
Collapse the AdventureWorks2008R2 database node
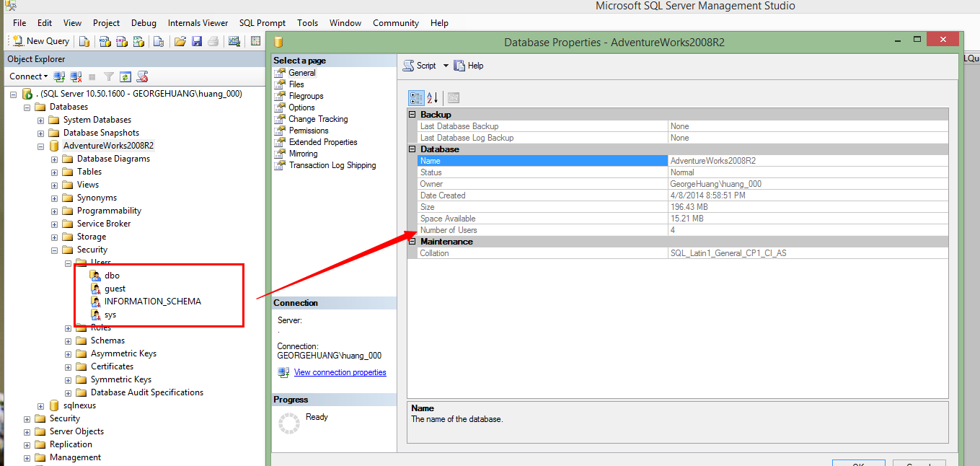[41, 146]
